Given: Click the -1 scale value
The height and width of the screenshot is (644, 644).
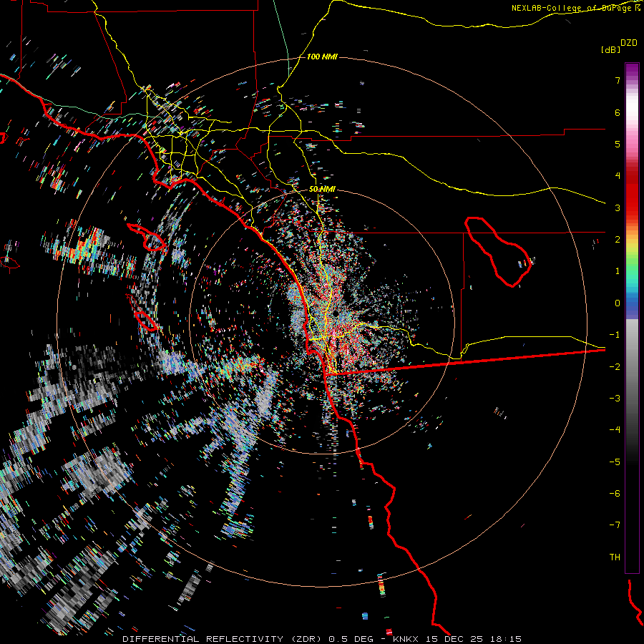Looking at the screenshot, I should pos(615,335).
